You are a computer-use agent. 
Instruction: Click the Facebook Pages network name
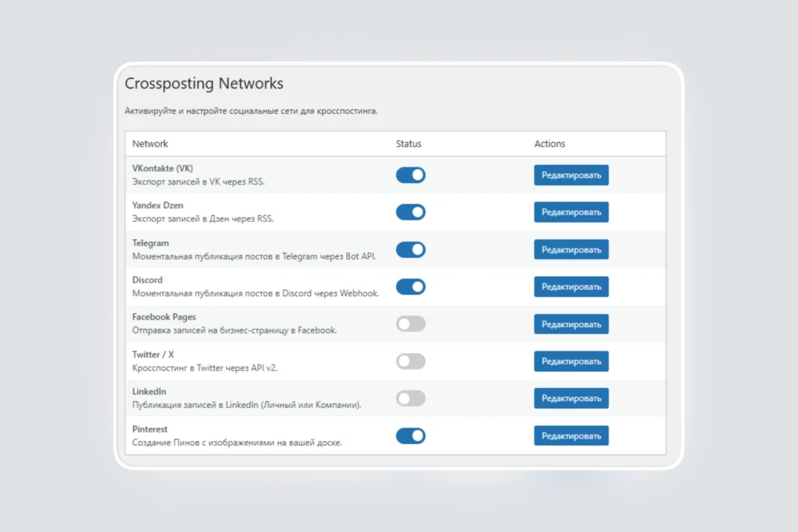(x=164, y=317)
